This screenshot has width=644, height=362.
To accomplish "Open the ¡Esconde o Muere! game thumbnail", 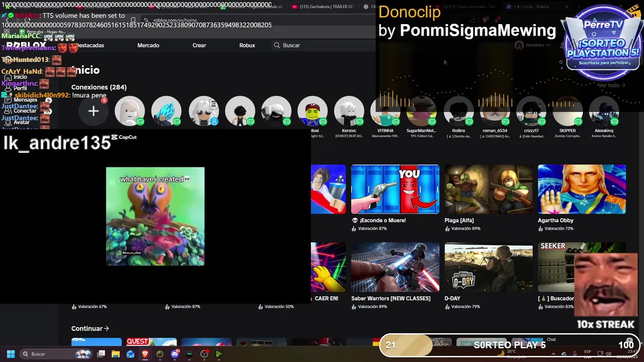I will [395, 189].
